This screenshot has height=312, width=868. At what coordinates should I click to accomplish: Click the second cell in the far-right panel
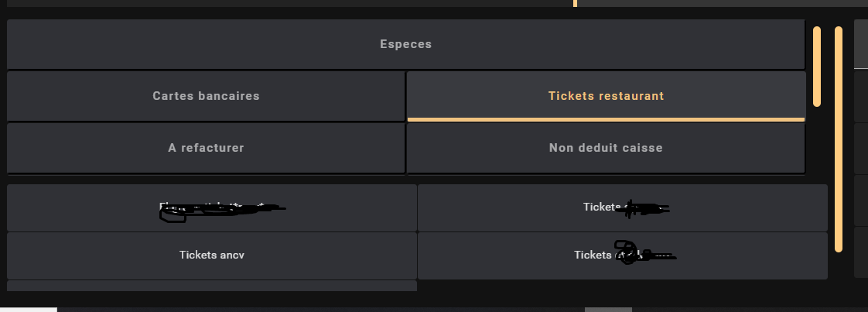point(860,94)
